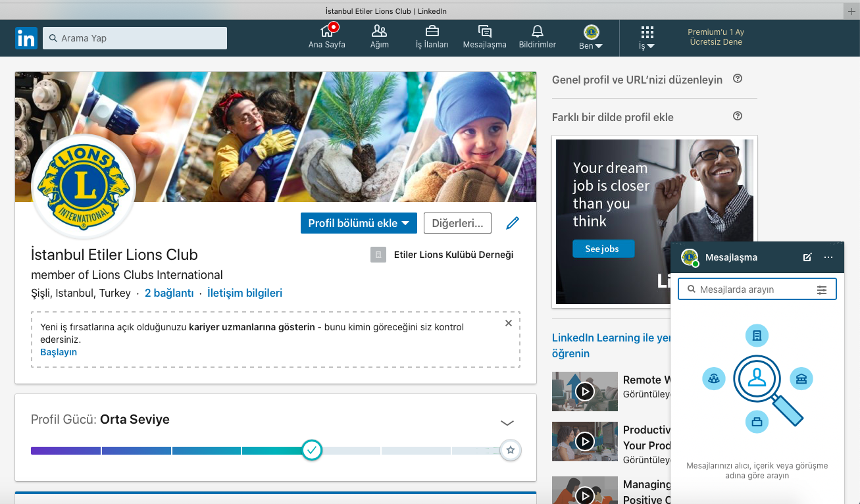Click the İş grid icon in the navbar
860x504 pixels.
click(647, 32)
